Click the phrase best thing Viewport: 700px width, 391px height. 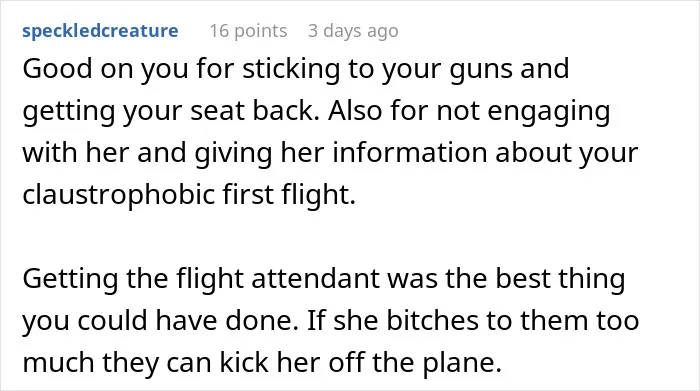pyautogui.click(x=560, y=278)
